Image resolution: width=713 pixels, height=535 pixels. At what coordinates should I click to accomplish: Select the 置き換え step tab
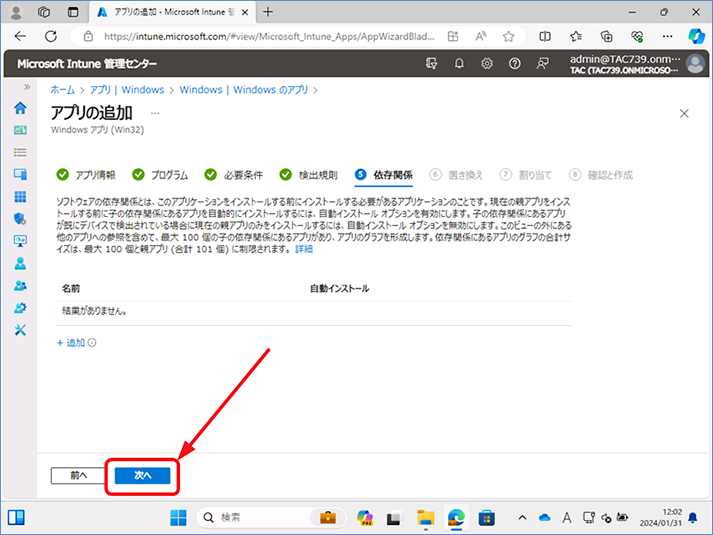tap(456, 175)
